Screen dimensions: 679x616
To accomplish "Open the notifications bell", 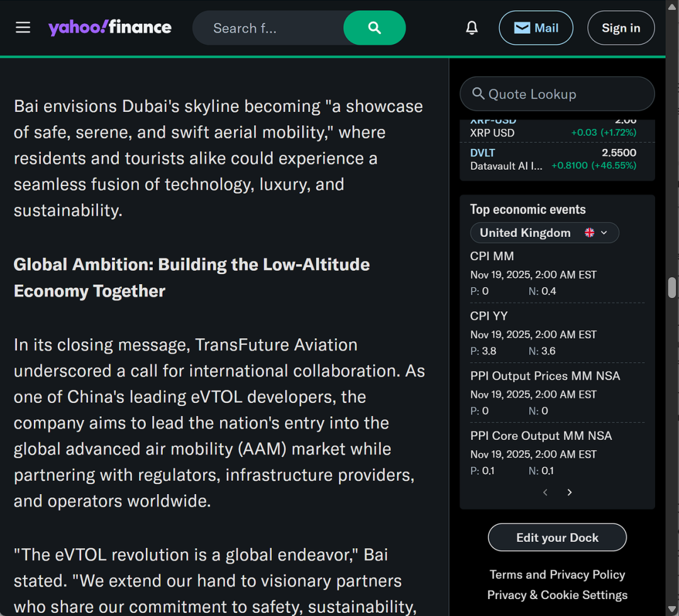I will pyautogui.click(x=472, y=28).
